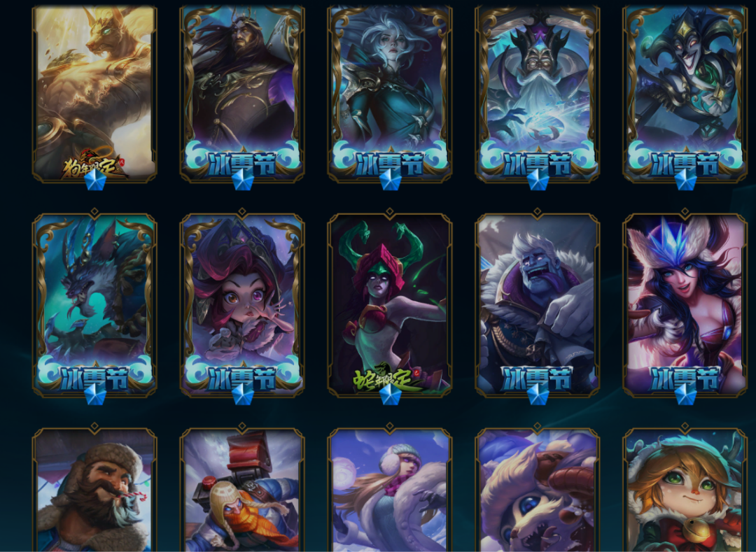Click 冰雪节 banner on white-bearded wizard card

(x=538, y=162)
